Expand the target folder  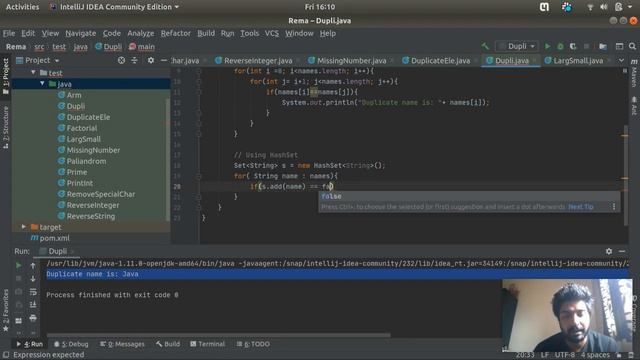tap(24, 227)
